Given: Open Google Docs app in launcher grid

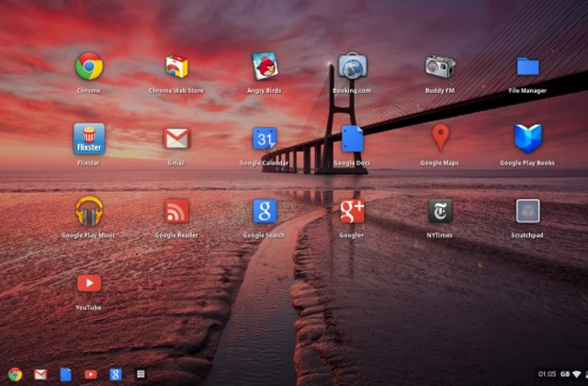Looking at the screenshot, I should (352, 139).
